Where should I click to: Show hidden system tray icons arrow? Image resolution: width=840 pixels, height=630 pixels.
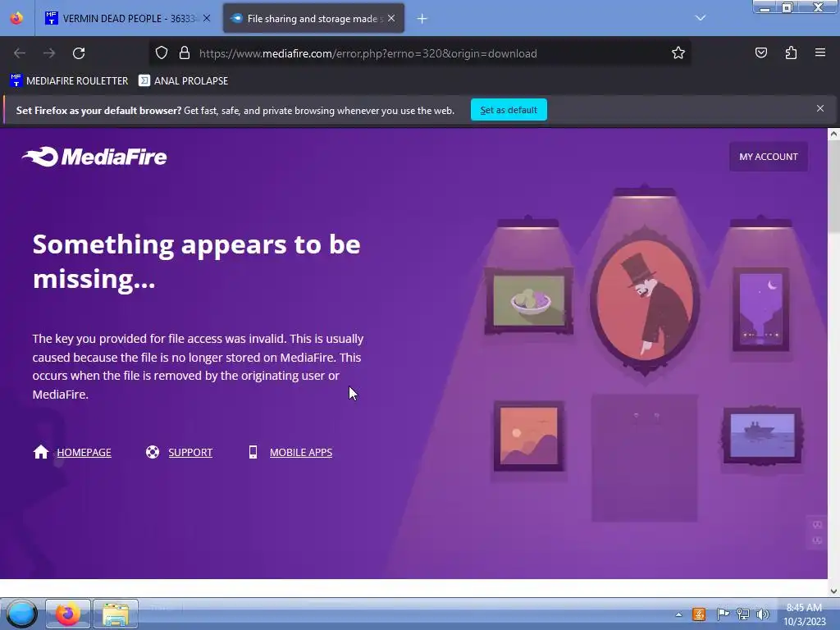678,614
